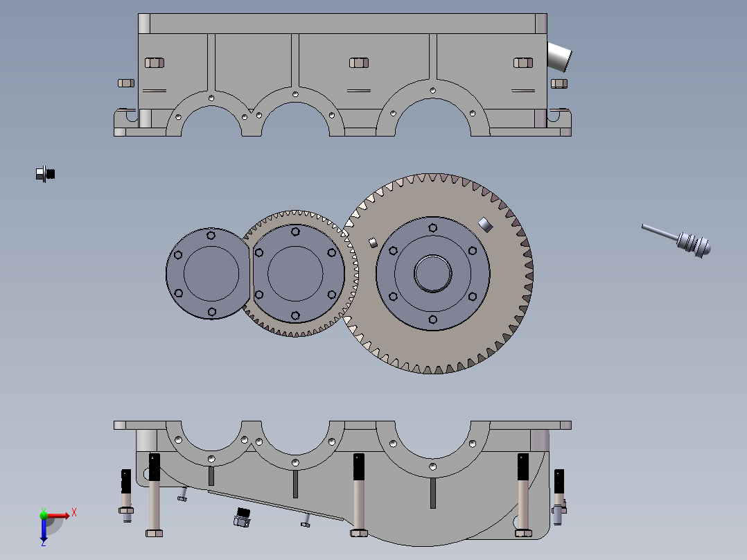Select the leftmost bearing cover flange

[x=206, y=272]
